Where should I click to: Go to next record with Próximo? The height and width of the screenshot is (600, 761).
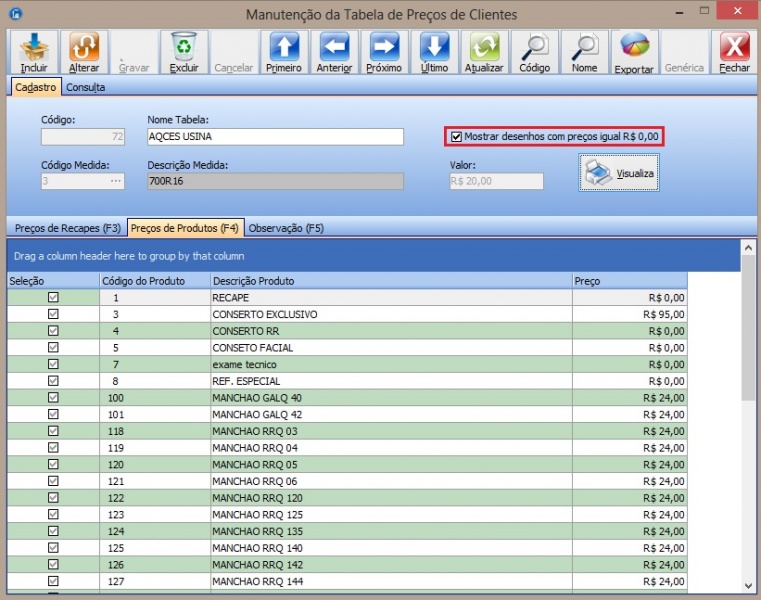384,51
